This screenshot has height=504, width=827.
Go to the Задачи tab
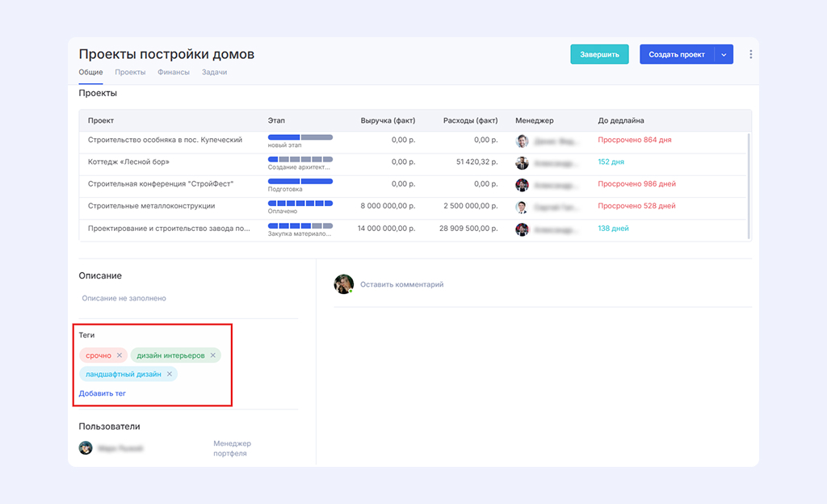point(214,73)
